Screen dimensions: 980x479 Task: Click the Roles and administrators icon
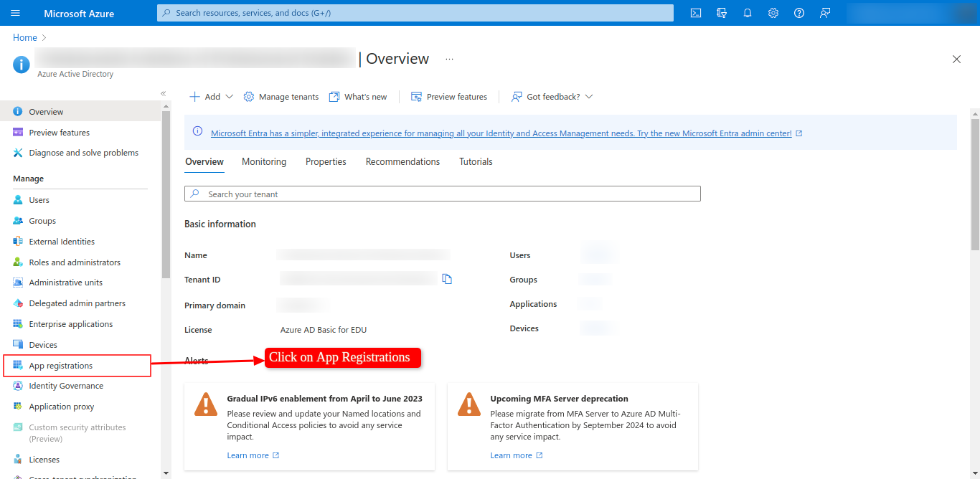18,262
